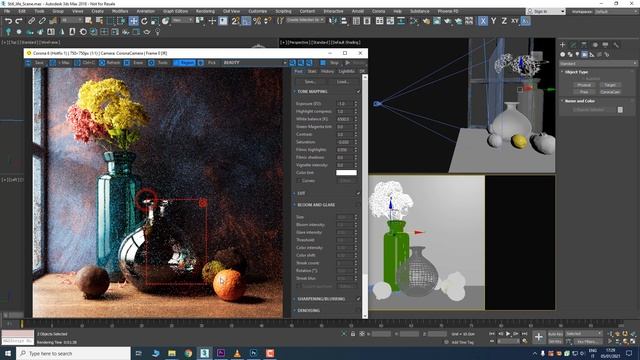
Task: Switch to the History tab in VFB
Action: pos(327,71)
